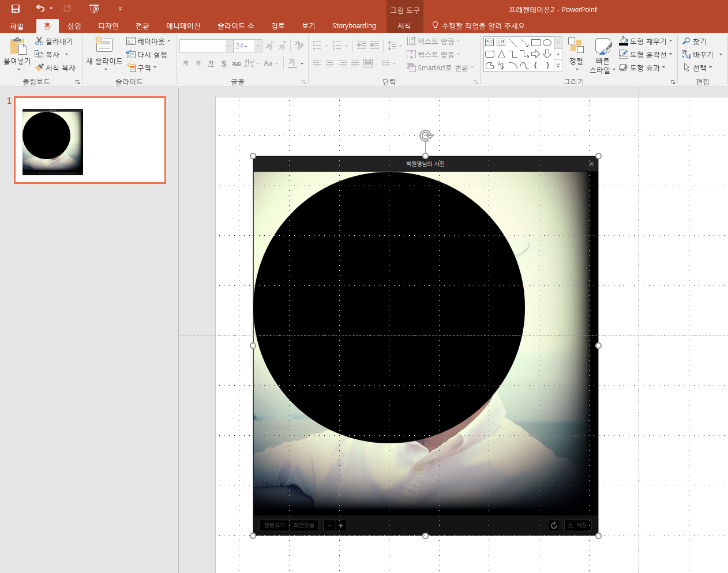Viewport: 728px width, 573px height.
Task: Open the 애니메이션 tab
Action: tap(183, 26)
